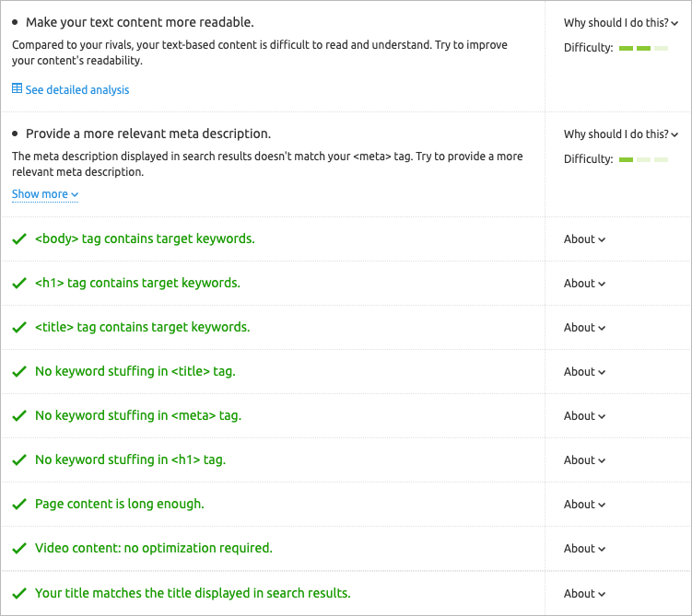The width and height of the screenshot is (692, 616).
Task: Click 'Make your text content more readable.' heading
Action: pos(140,22)
